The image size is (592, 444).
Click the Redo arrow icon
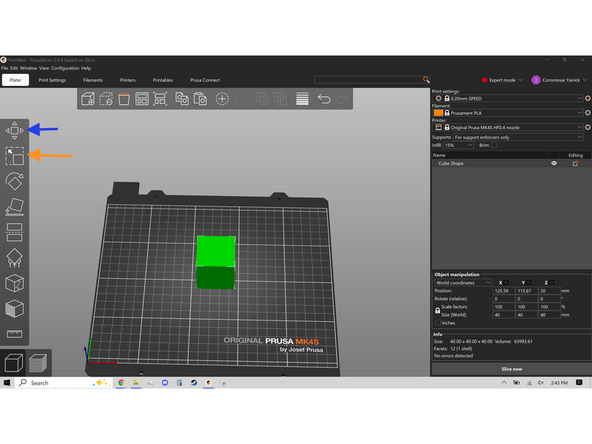(342, 99)
